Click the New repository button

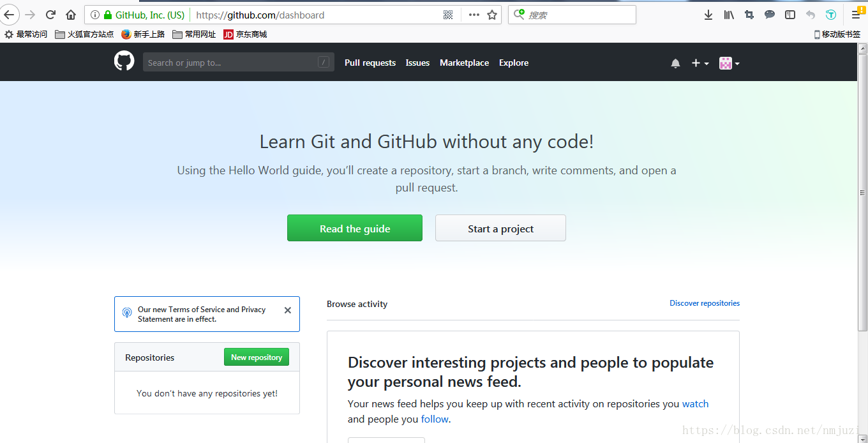click(257, 357)
